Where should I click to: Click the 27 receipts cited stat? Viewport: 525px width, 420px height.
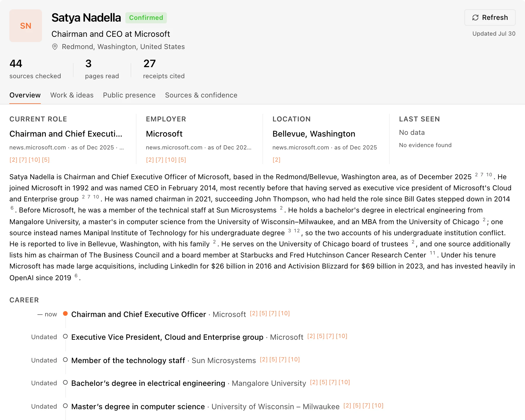164,69
